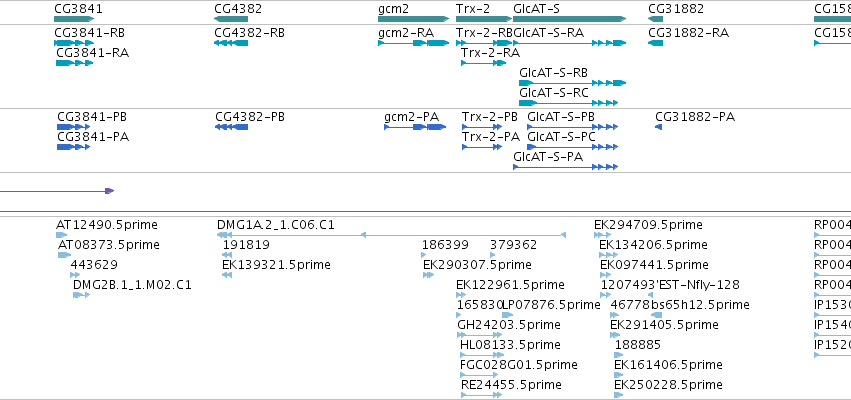Click transcript label GlcAT-S-RC
The height and width of the screenshot is (400, 851).
554,93
